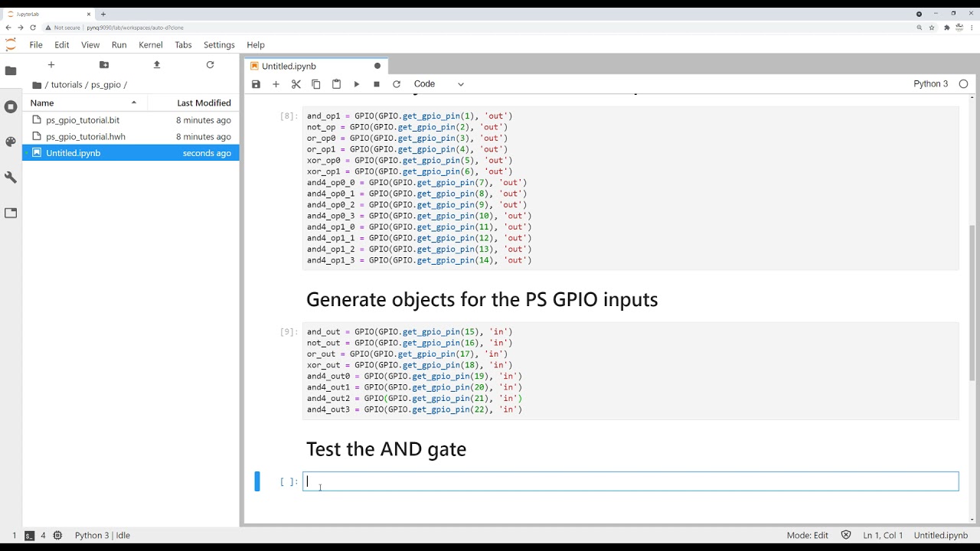
Task: Bookmark the page with the star icon
Action: [x=932, y=28]
